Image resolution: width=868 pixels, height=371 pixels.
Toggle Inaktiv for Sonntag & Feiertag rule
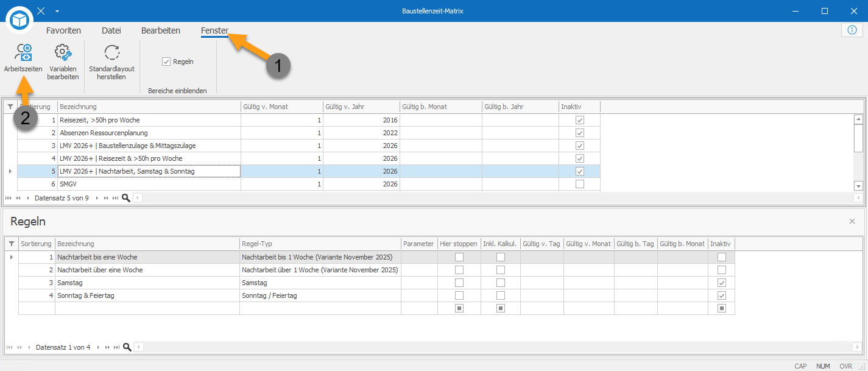coord(722,295)
